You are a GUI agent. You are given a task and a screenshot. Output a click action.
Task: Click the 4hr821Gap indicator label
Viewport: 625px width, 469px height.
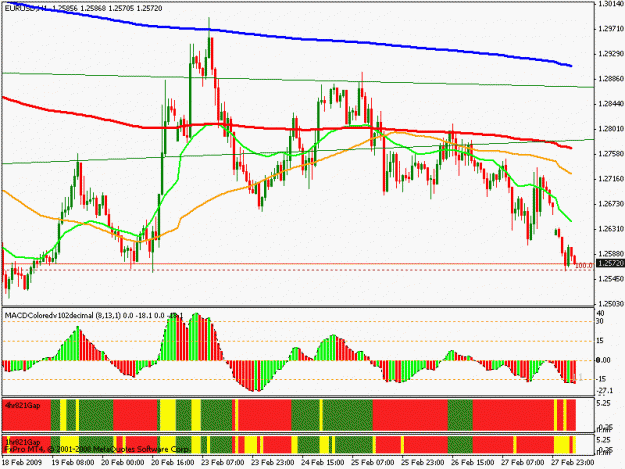click(22, 406)
